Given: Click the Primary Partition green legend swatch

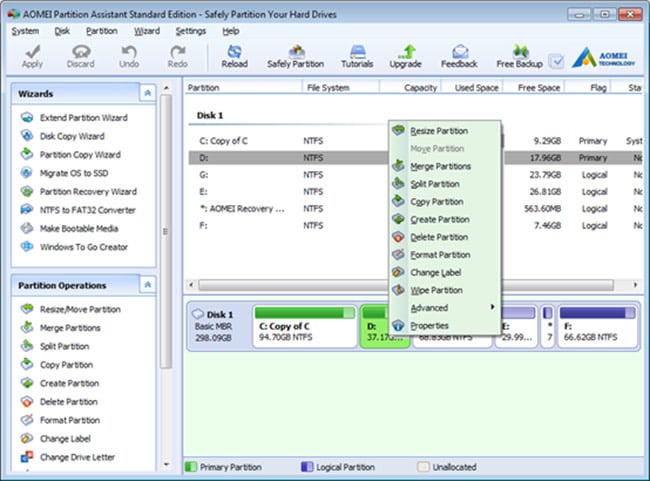Looking at the screenshot, I should click(193, 467).
